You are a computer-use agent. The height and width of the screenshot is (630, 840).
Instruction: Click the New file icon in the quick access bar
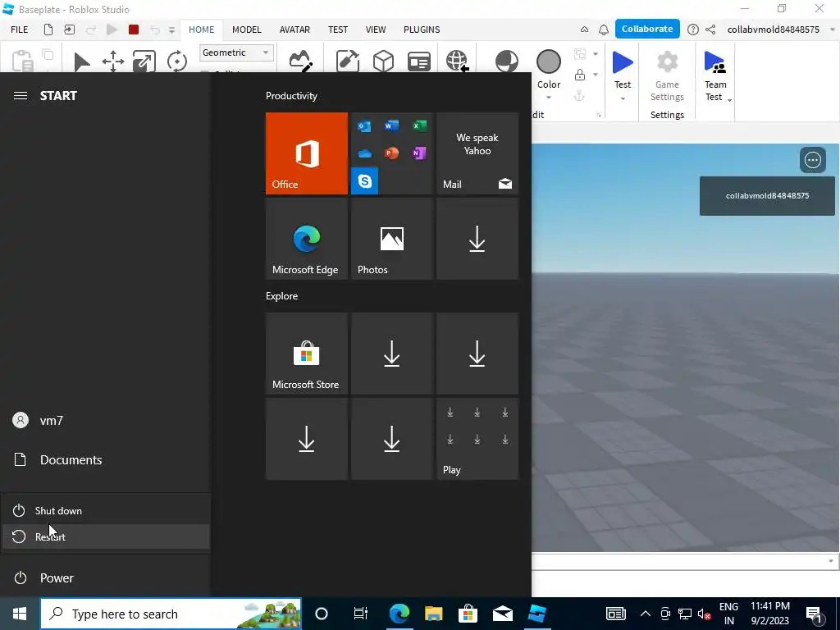pyautogui.click(x=48, y=30)
